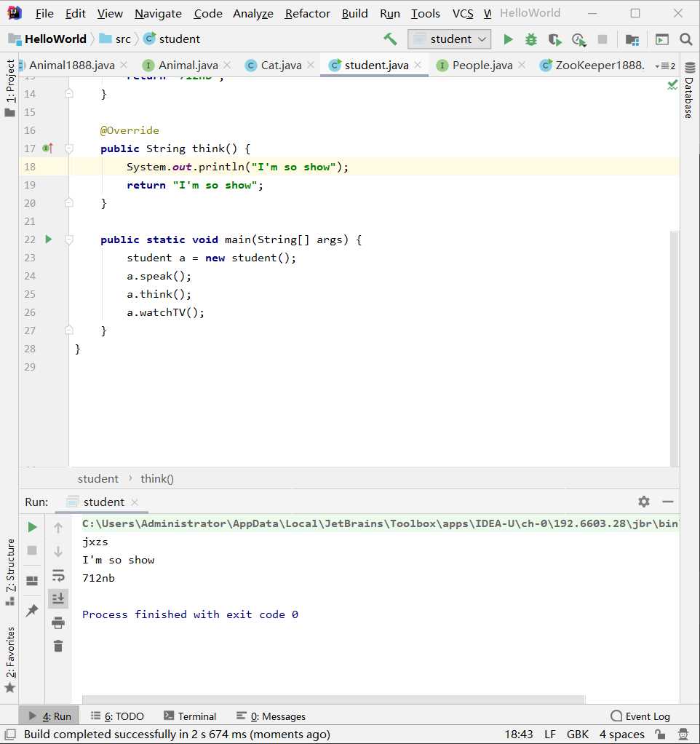Pin the Run tab
The width and height of the screenshot is (700, 744).
tap(32, 610)
